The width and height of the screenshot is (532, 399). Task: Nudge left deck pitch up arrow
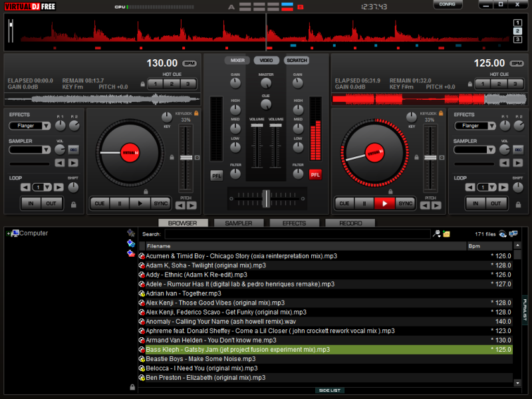[x=192, y=205]
